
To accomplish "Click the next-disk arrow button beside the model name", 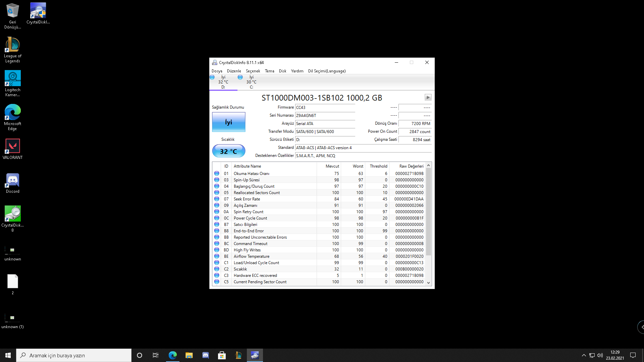I will pos(428,97).
